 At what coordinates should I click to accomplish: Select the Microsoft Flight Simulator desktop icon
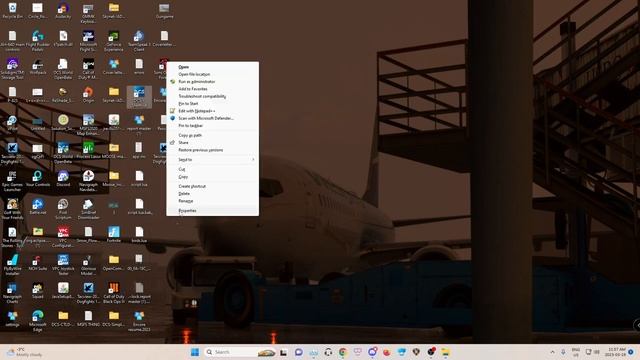coord(88,41)
